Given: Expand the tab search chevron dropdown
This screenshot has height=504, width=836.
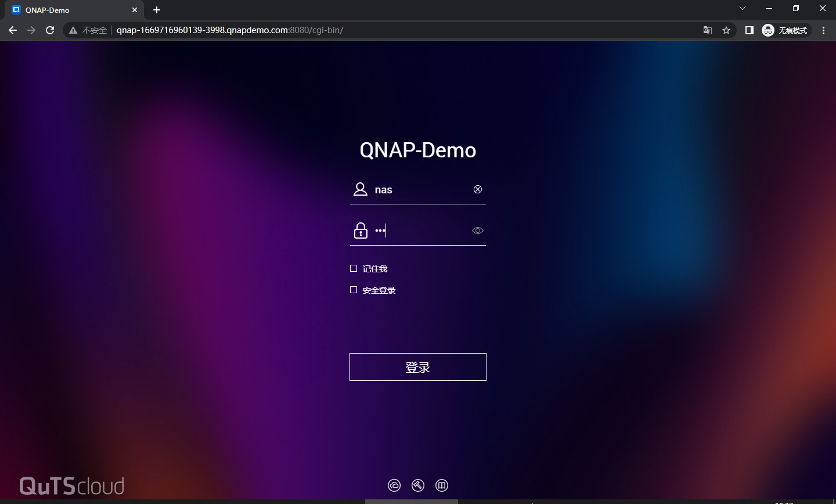Looking at the screenshot, I should tap(743, 9).
